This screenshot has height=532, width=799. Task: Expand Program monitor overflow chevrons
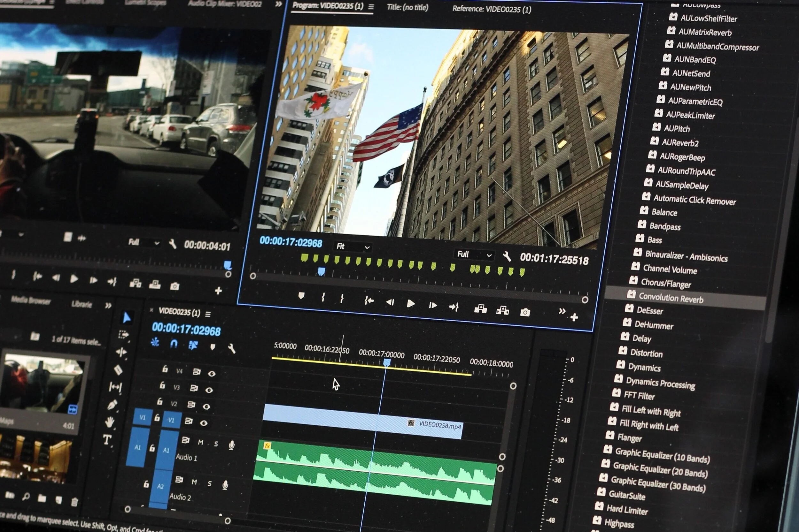point(562,311)
